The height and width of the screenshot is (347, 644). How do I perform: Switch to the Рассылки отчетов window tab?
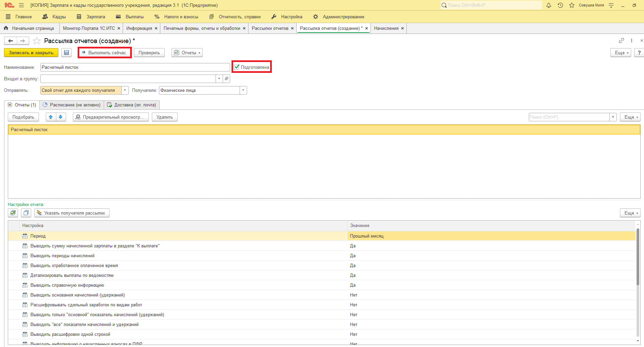click(x=270, y=28)
